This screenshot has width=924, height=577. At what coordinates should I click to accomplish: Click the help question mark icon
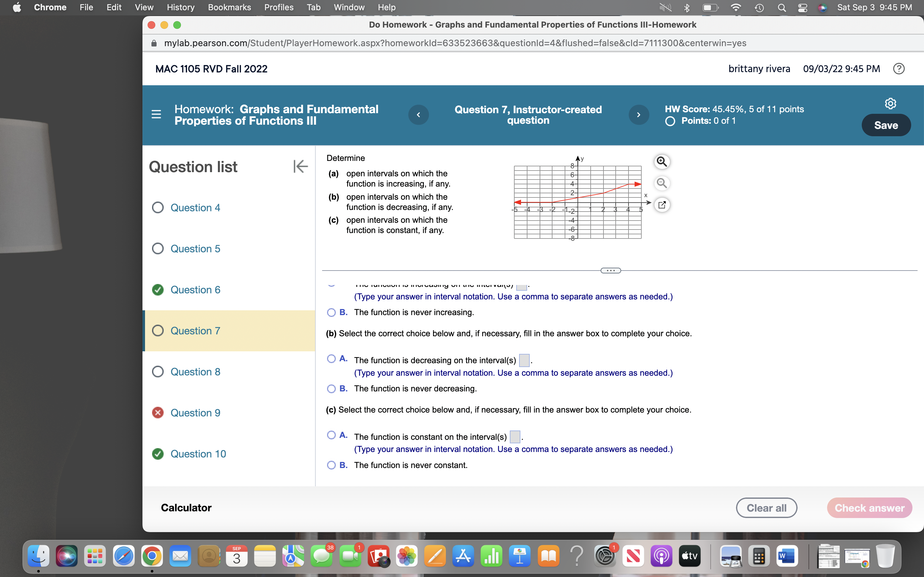tap(899, 69)
